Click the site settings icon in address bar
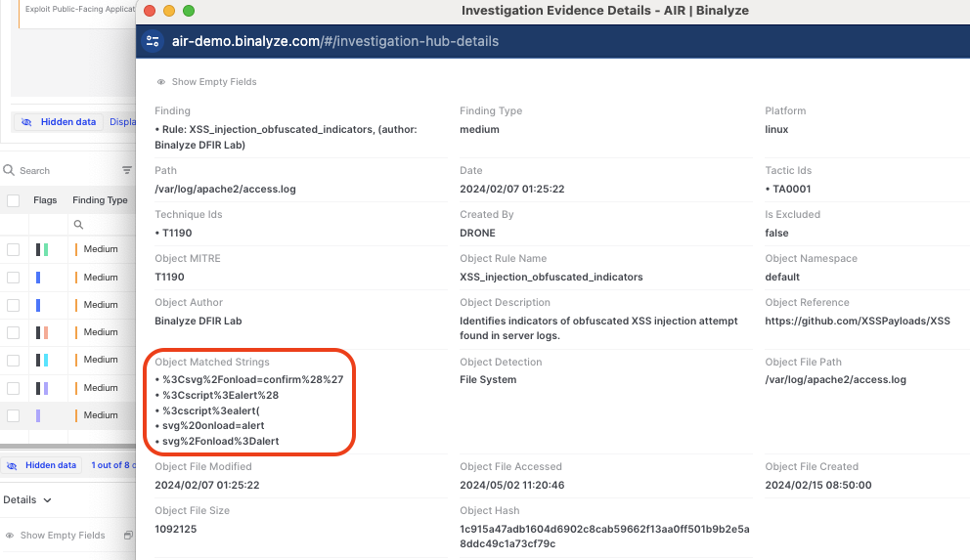This screenshot has width=970, height=560. click(153, 41)
